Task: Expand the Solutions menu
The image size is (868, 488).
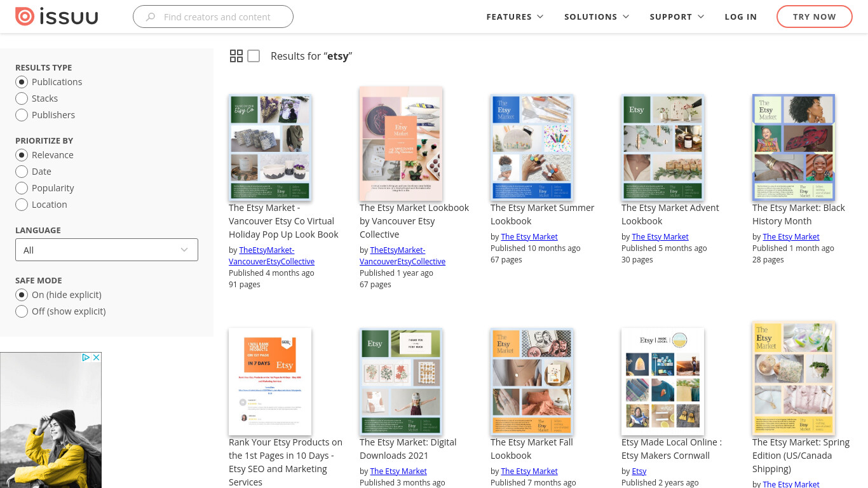Action: coord(597,17)
